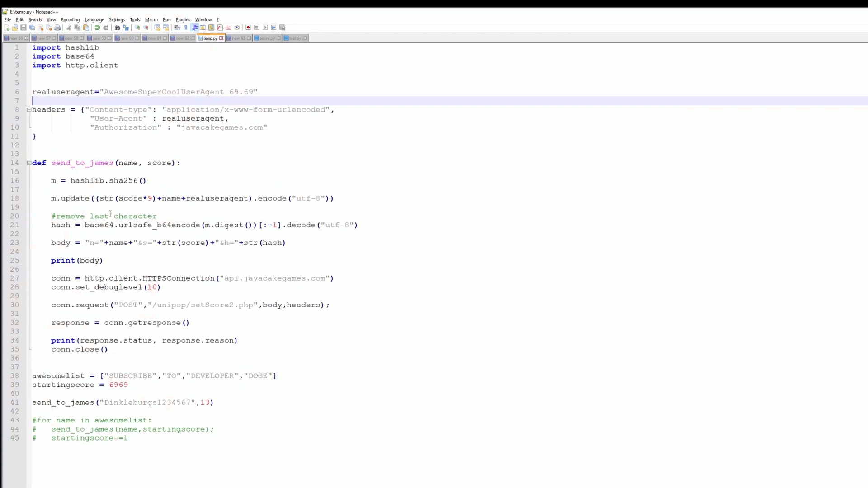Run macro multiple times icon

click(274, 28)
